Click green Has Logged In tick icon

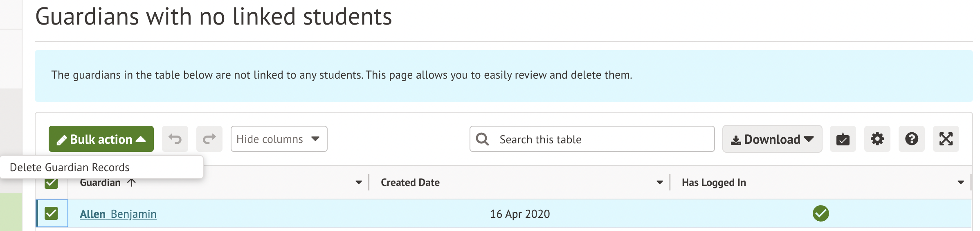(x=820, y=213)
